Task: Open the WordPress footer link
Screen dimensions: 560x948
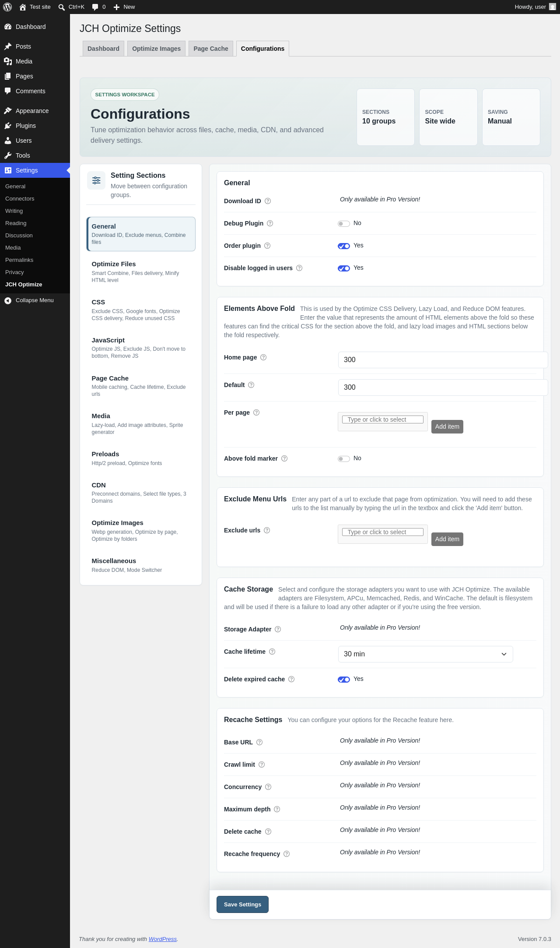Action: pos(163,939)
